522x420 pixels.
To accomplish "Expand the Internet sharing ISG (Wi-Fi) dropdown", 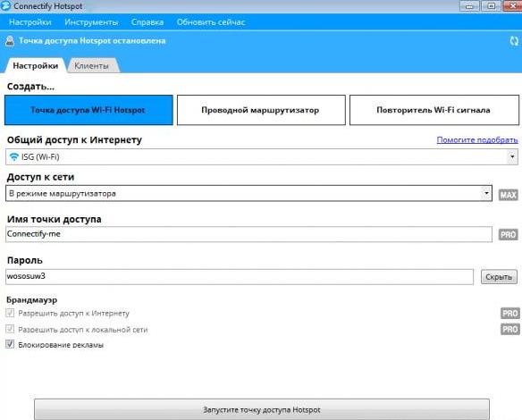I will pos(512,156).
